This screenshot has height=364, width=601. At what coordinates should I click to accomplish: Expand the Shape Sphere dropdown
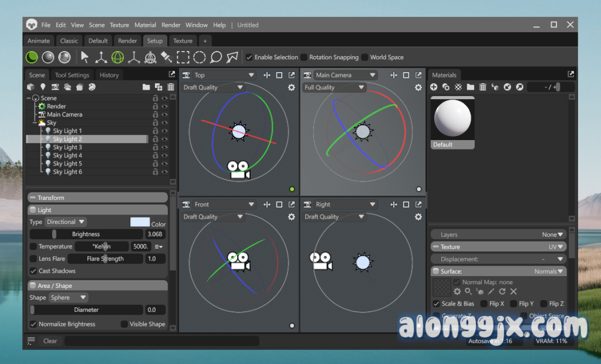[67, 297]
